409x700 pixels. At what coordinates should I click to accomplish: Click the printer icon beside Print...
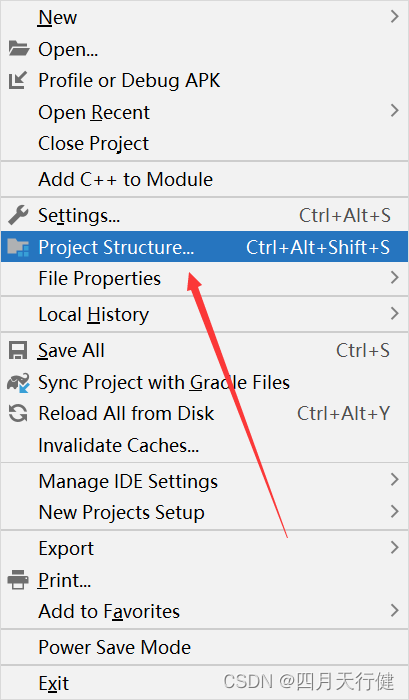coord(18,580)
